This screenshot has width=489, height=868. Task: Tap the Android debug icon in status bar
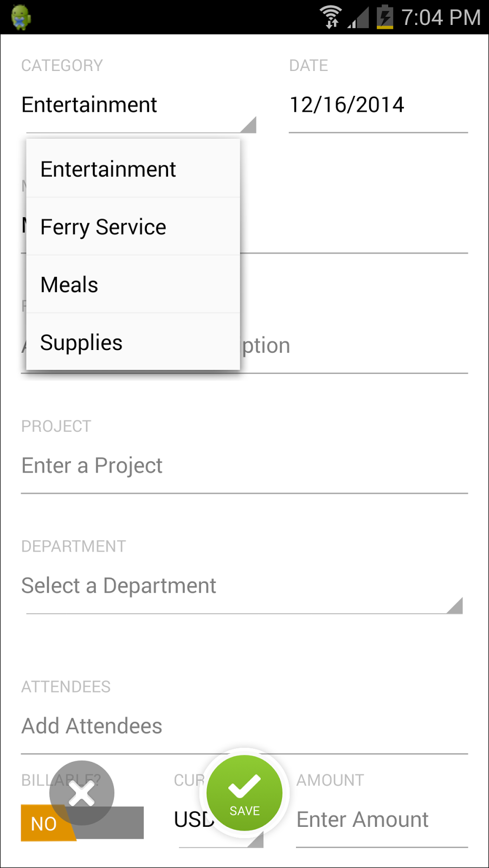click(21, 17)
